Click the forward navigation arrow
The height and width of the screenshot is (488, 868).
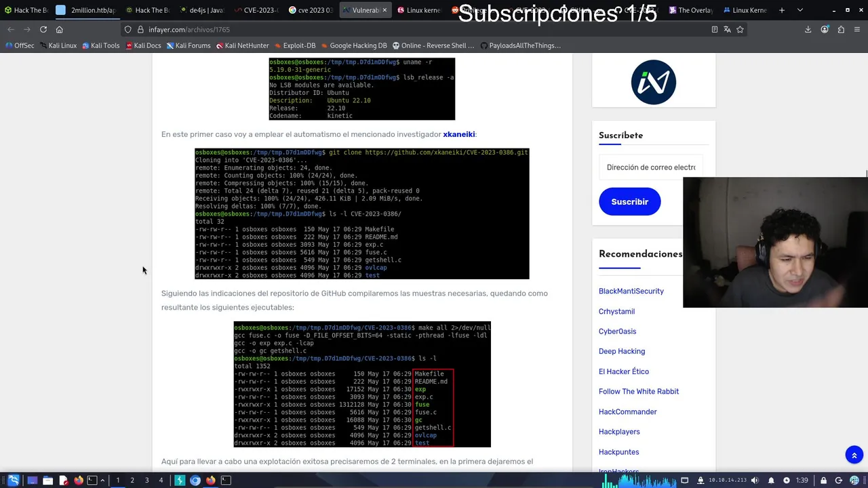(27, 30)
